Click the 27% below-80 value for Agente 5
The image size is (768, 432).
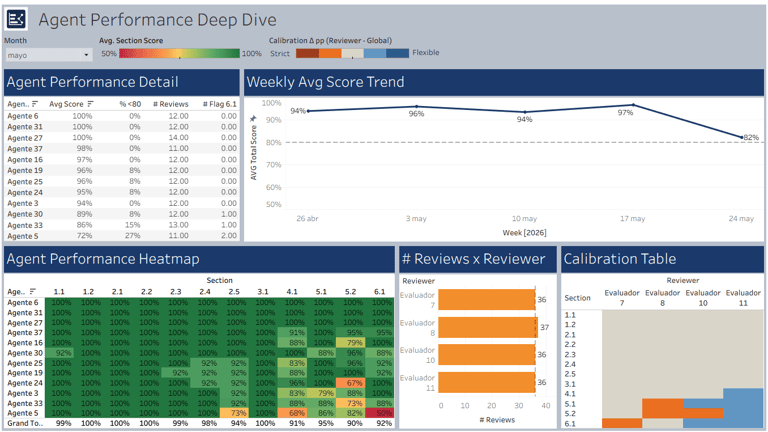point(135,236)
